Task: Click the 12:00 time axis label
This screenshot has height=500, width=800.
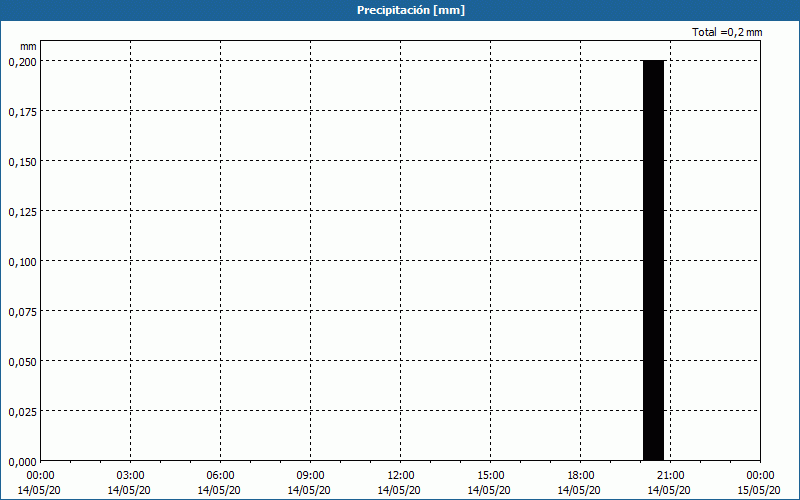Action: click(x=400, y=475)
